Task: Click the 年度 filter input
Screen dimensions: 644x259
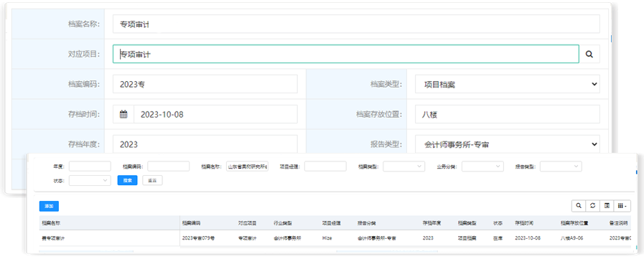Action: (x=90, y=166)
